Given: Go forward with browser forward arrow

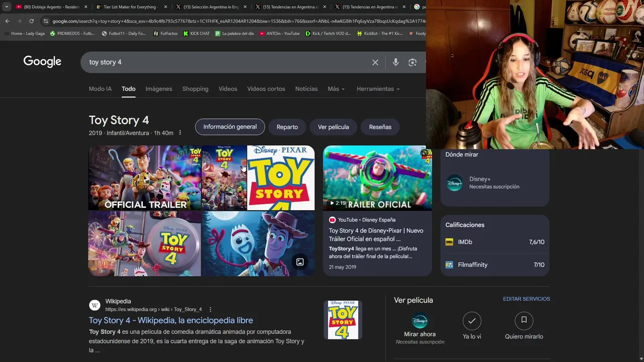Looking at the screenshot, I should pos(19,21).
